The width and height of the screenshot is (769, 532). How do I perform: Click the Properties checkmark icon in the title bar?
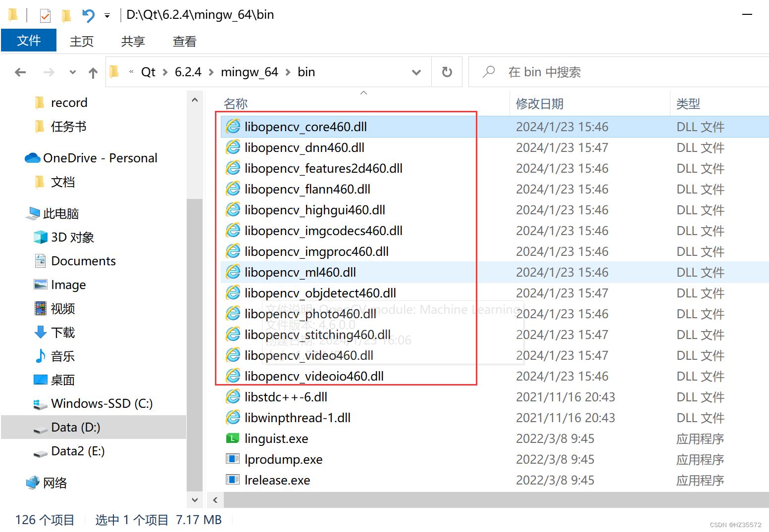coord(45,16)
